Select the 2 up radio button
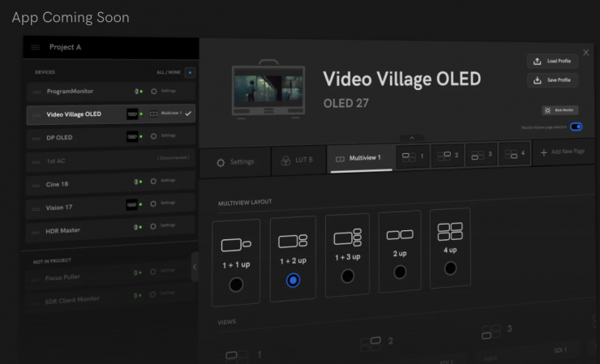 [400, 272]
